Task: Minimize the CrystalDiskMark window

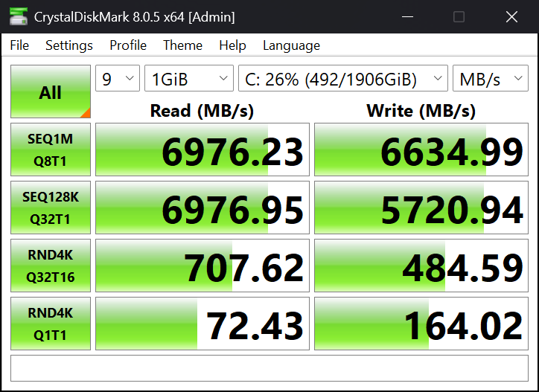Action: 408,16
